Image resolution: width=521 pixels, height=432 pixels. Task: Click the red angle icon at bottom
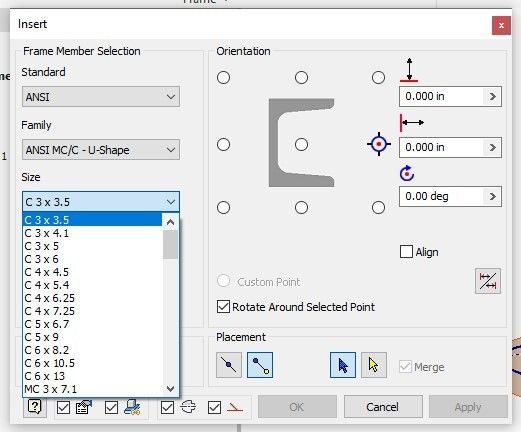coord(235,407)
